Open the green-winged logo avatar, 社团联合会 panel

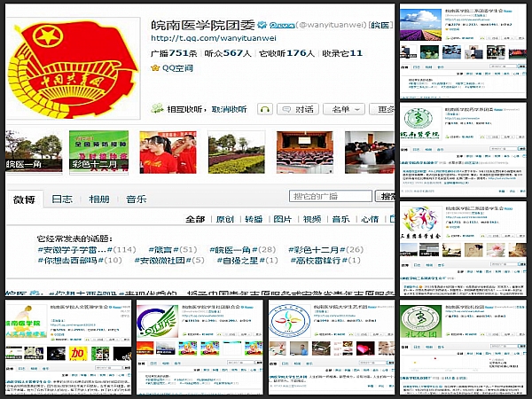tap(158, 321)
